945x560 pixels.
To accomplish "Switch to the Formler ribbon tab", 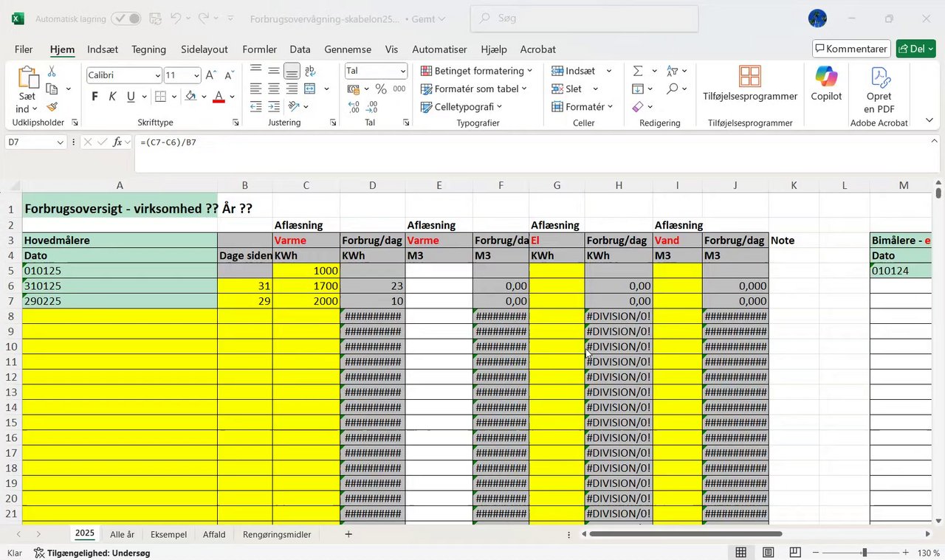I will click(x=260, y=49).
